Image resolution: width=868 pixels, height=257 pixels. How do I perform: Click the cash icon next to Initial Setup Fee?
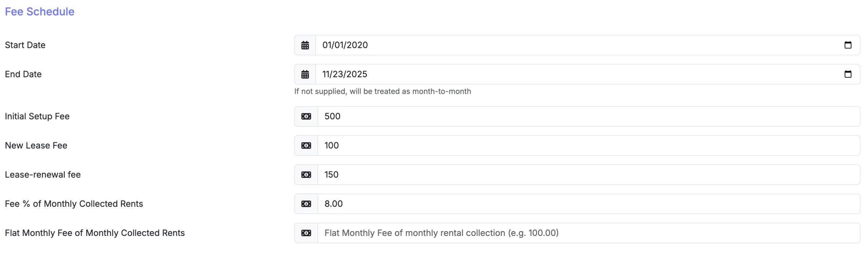pyautogui.click(x=305, y=116)
